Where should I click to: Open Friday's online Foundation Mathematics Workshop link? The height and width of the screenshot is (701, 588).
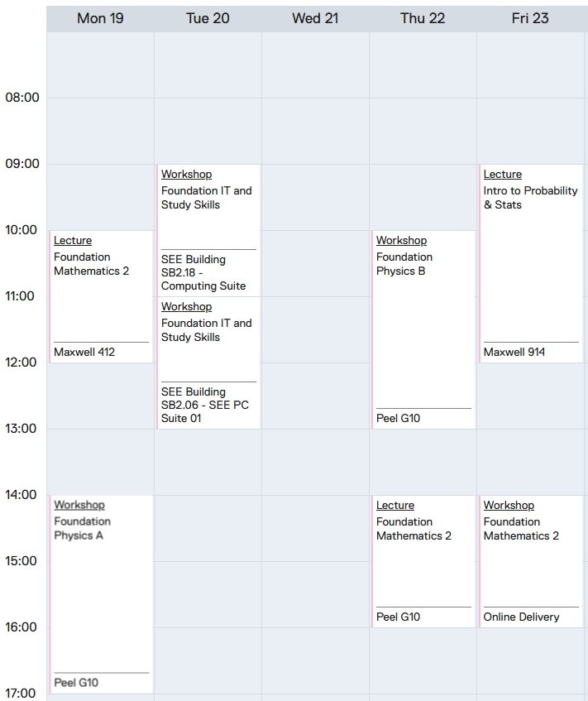pyautogui.click(x=509, y=506)
